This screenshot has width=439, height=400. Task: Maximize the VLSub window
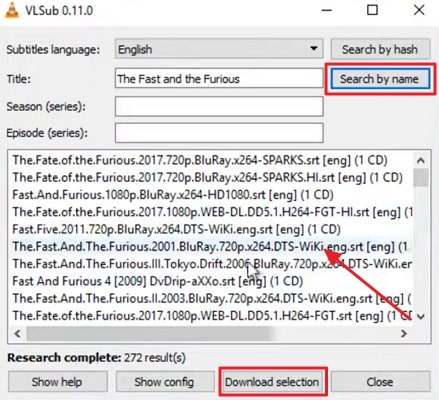(x=372, y=10)
